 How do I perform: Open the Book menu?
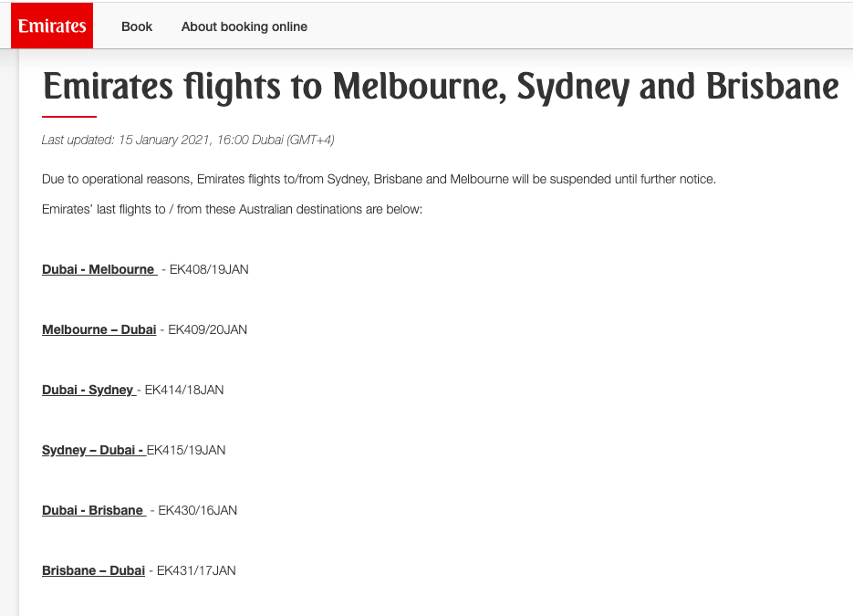click(x=137, y=26)
